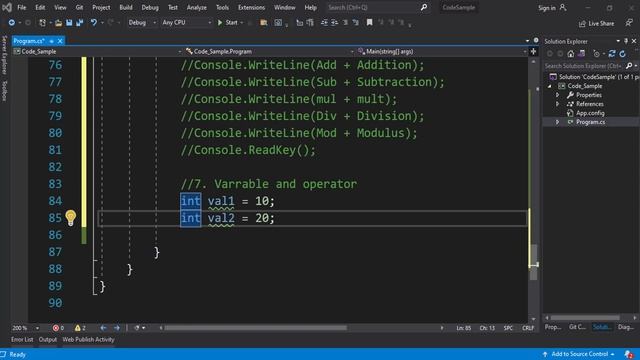The height and width of the screenshot is (360, 640).
Task: Open the Analyze menu
Action: point(196,7)
